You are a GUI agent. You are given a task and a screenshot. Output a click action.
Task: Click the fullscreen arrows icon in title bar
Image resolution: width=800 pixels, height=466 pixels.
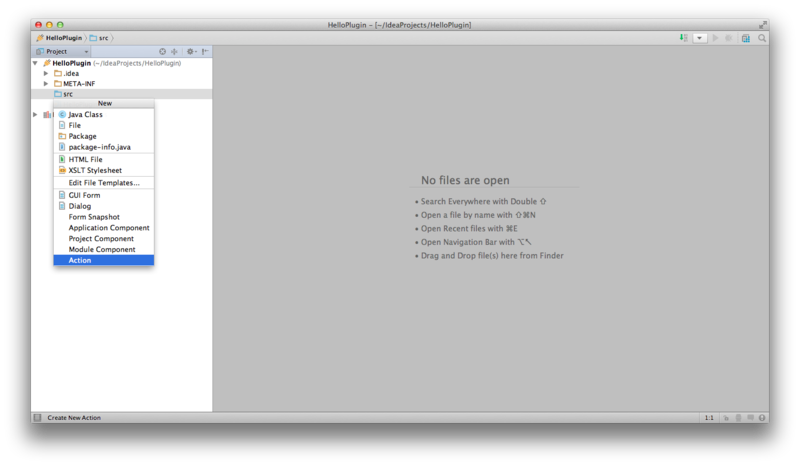(763, 24)
